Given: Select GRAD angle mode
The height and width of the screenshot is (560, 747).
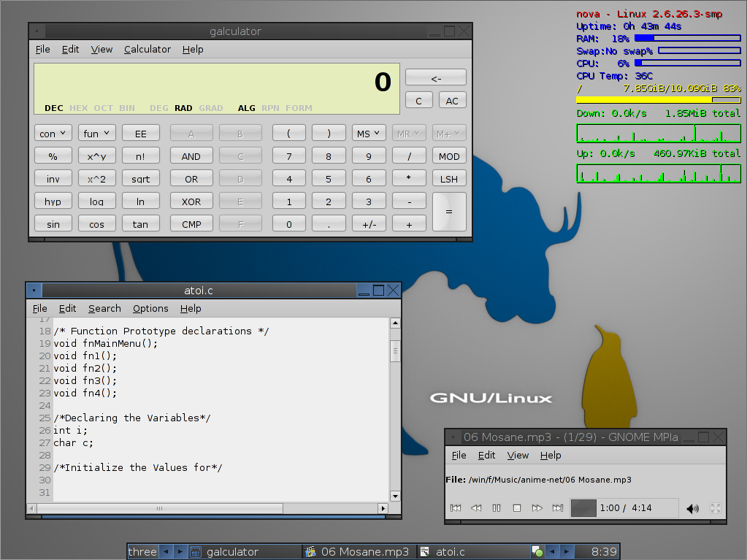Looking at the screenshot, I should [211, 108].
